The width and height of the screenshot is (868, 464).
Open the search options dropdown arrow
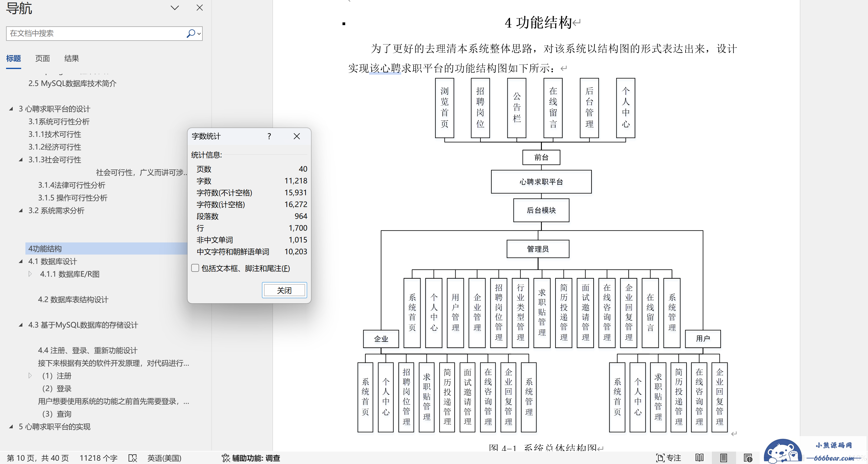click(x=199, y=34)
